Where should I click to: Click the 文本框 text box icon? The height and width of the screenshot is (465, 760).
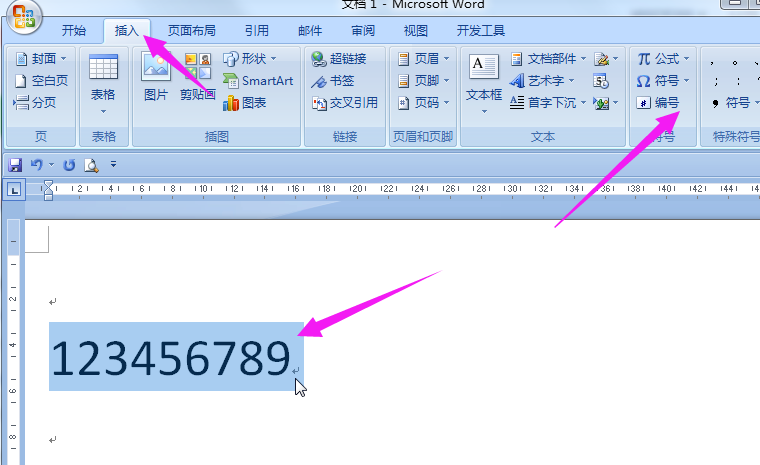coord(483,67)
